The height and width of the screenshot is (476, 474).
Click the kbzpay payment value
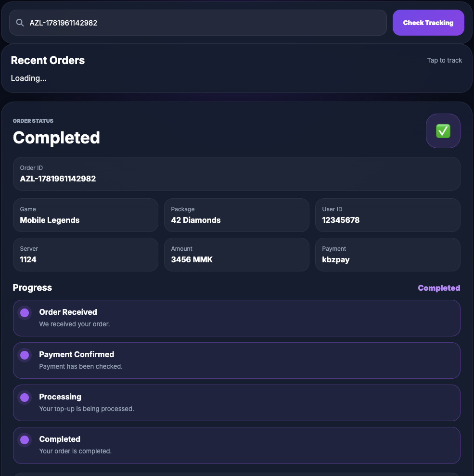coord(335,260)
